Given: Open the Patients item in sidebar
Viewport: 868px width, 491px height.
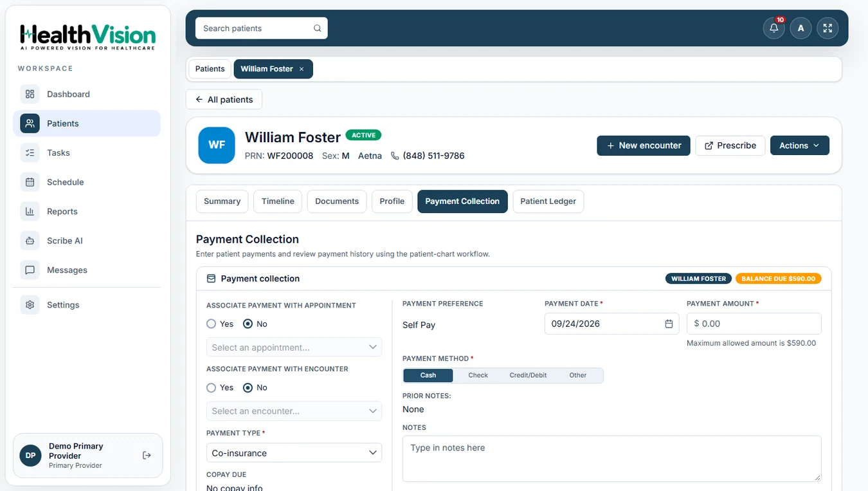Looking at the screenshot, I should 87,124.
